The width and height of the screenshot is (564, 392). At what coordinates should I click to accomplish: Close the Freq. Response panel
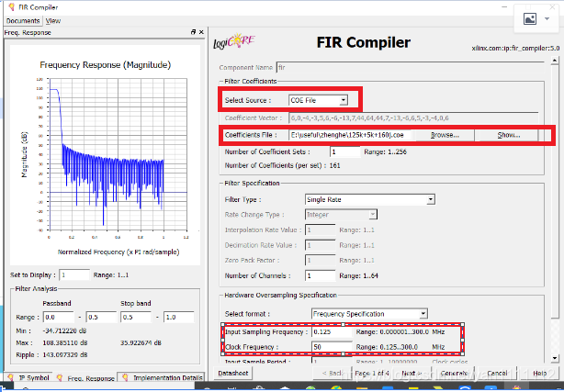click(x=201, y=32)
